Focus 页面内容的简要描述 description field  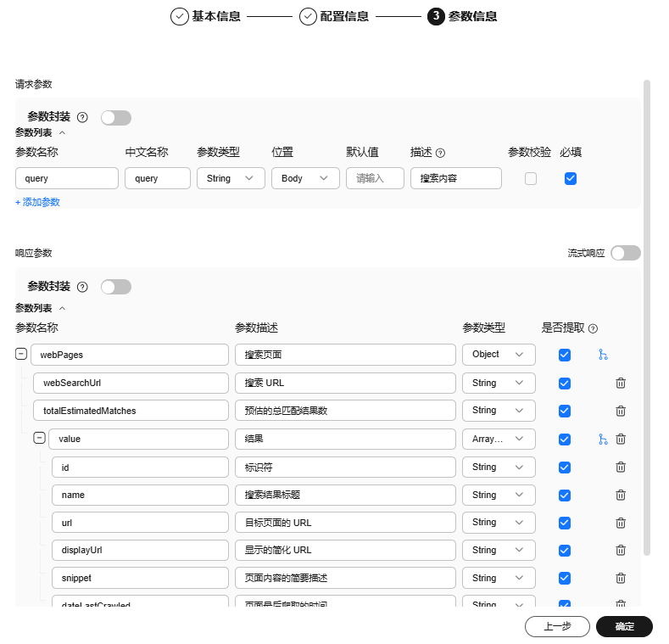[x=345, y=578]
